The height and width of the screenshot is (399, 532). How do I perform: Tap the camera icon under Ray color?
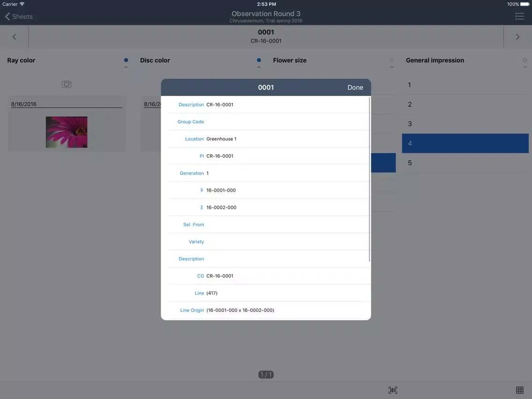(x=66, y=84)
